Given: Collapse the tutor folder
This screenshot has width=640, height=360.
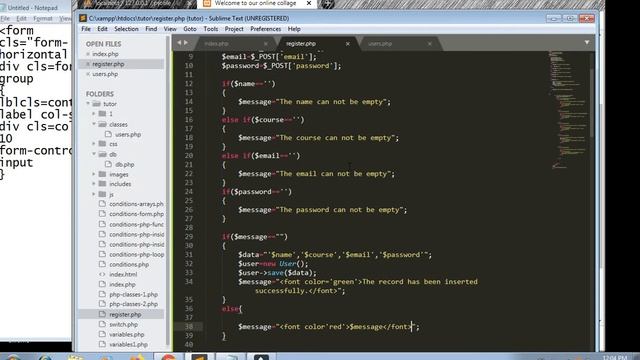Looking at the screenshot, I should (88, 104).
